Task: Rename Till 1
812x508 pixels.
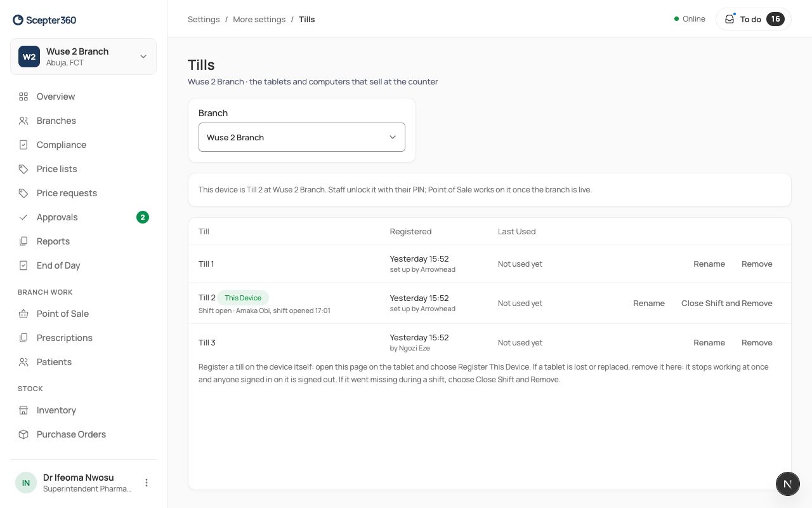Action: [x=709, y=264]
